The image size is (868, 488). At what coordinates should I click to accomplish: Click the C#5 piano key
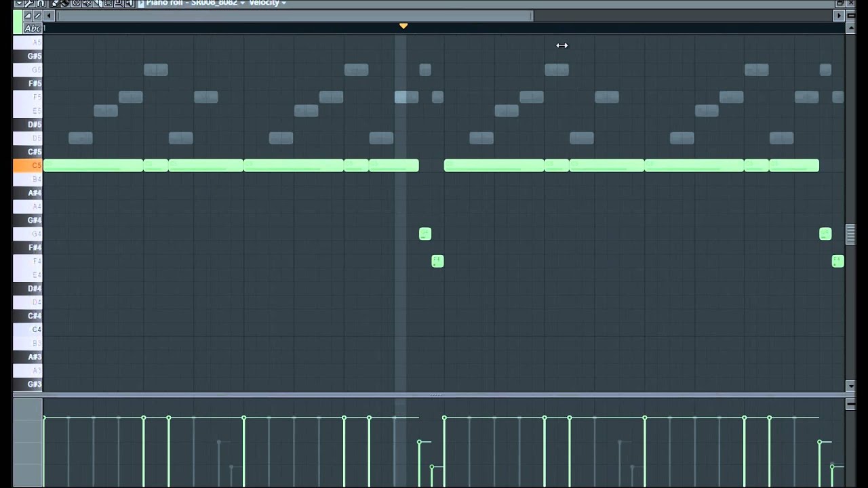(x=28, y=152)
